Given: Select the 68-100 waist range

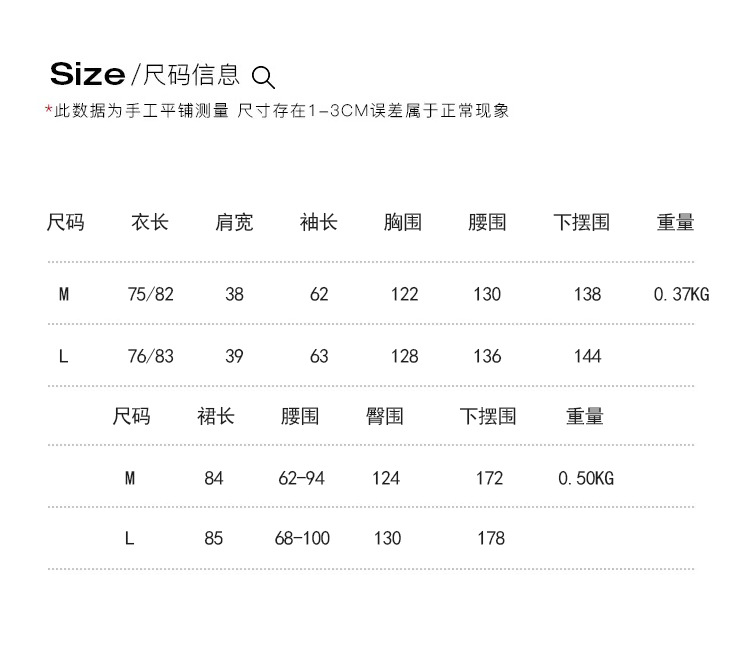Looking at the screenshot, I should click(x=302, y=538).
